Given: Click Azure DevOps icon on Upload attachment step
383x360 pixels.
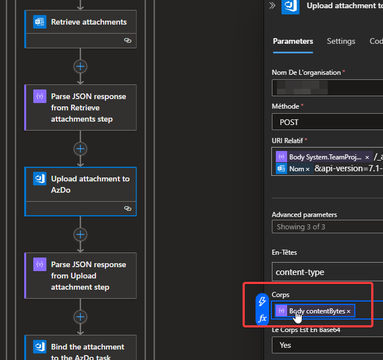Looking at the screenshot, I should [40, 179].
